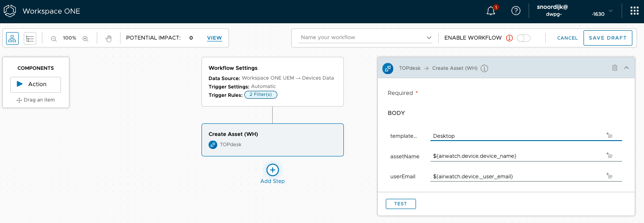Collapse the Create Asset panel

pyautogui.click(x=626, y=68)
